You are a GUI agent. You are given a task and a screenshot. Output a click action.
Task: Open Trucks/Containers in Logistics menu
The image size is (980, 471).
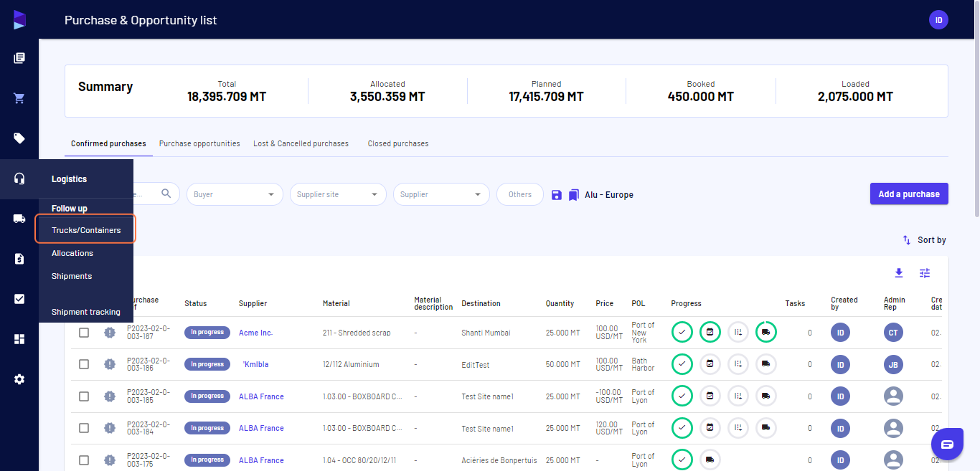(x=86, y=230)
